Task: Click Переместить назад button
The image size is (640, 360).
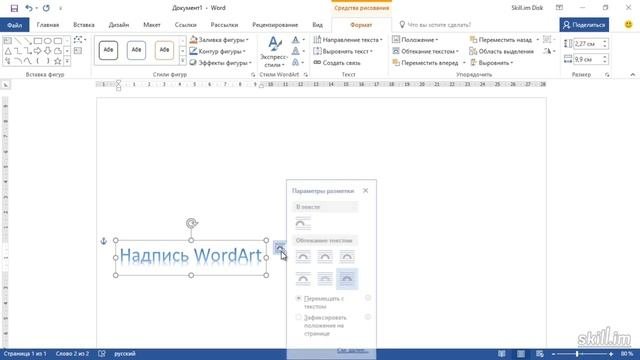Action: click(x=501, y=40)
